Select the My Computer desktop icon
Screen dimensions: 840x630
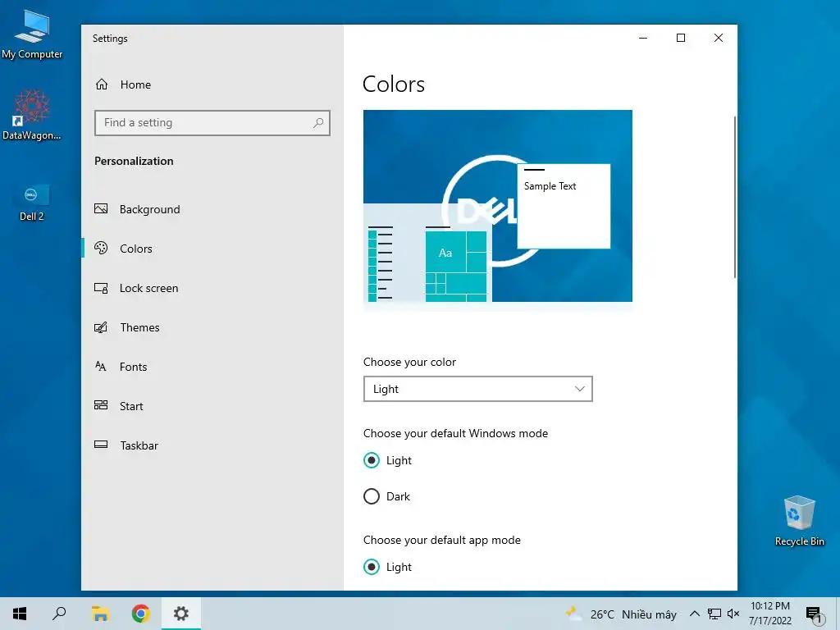[x=32, y=34]
